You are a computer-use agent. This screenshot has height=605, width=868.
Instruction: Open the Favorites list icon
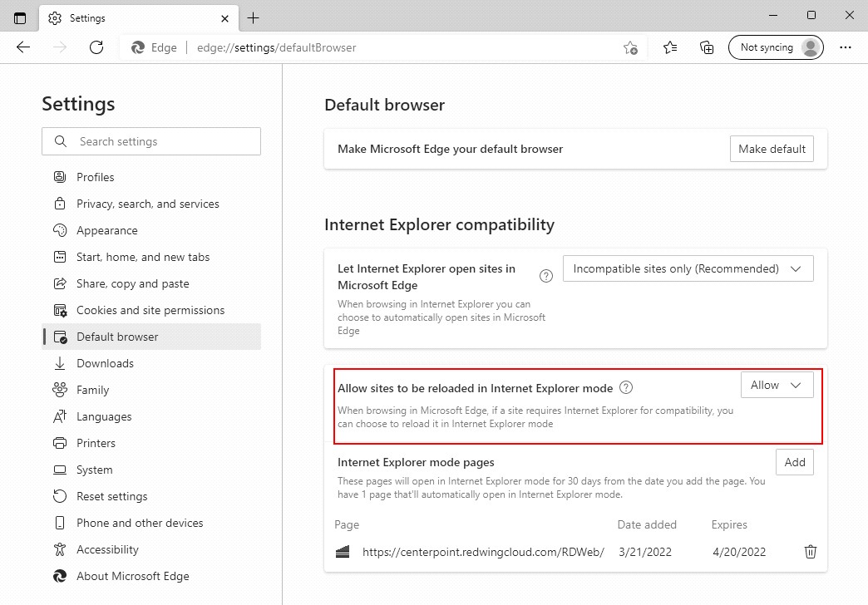pos(670,47)
